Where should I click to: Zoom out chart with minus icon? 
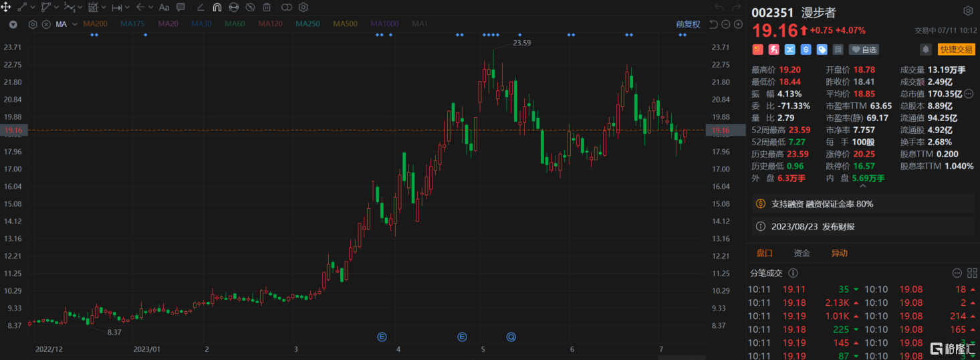[x=726, y=24]
